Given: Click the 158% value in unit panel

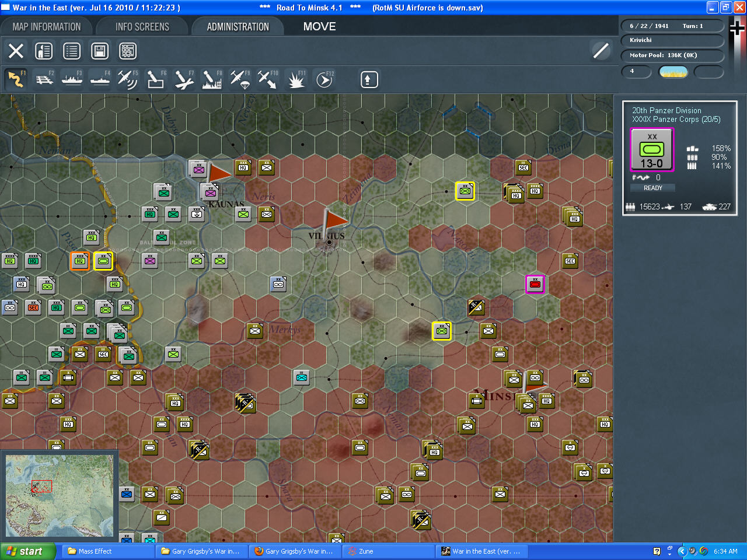Looking at the screenshot, I should (721, 149).
